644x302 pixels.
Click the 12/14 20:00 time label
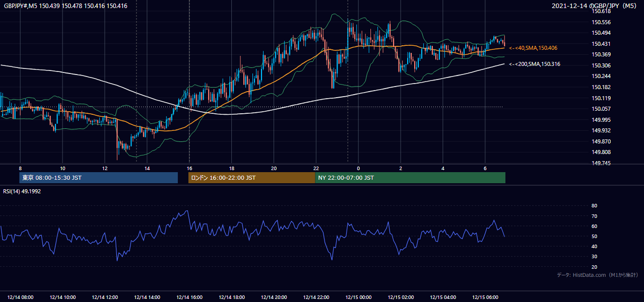[x=274, y=297]
